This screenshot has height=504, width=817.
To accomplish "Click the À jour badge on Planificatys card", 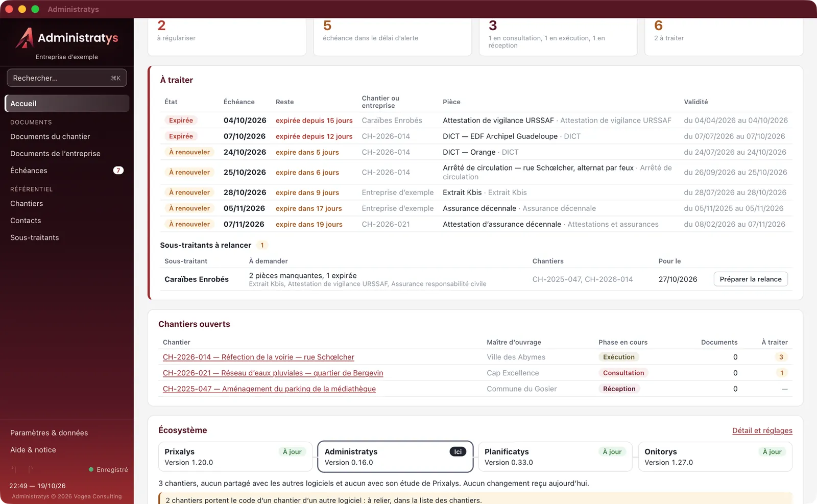I will [612, 451].
